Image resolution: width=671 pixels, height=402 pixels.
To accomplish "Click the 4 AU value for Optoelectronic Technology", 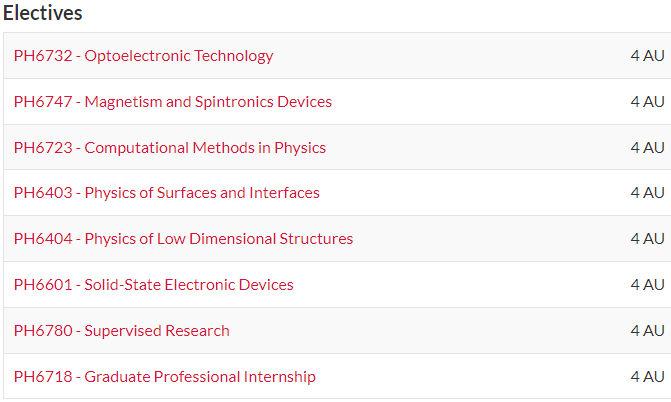I will pyautogui.click(x=647, y=56).
